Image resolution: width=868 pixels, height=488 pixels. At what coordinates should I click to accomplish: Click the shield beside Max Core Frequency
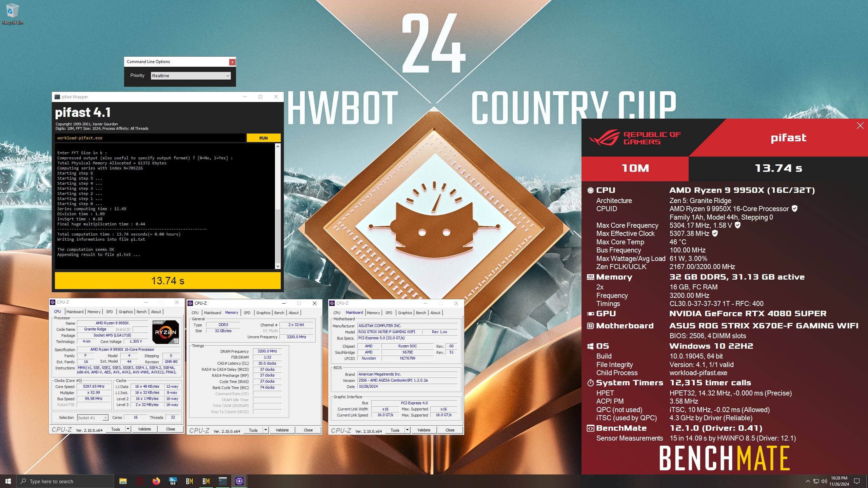(x=738, y=225)
